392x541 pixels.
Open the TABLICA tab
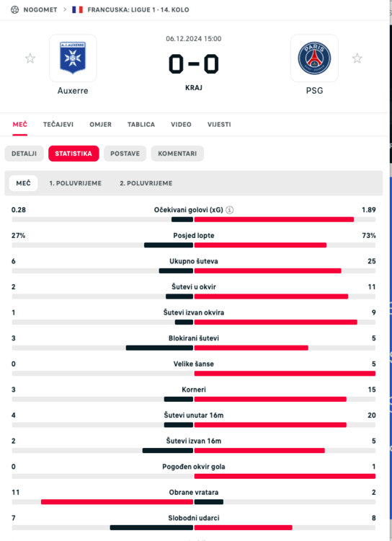click(x=141, y=125)
